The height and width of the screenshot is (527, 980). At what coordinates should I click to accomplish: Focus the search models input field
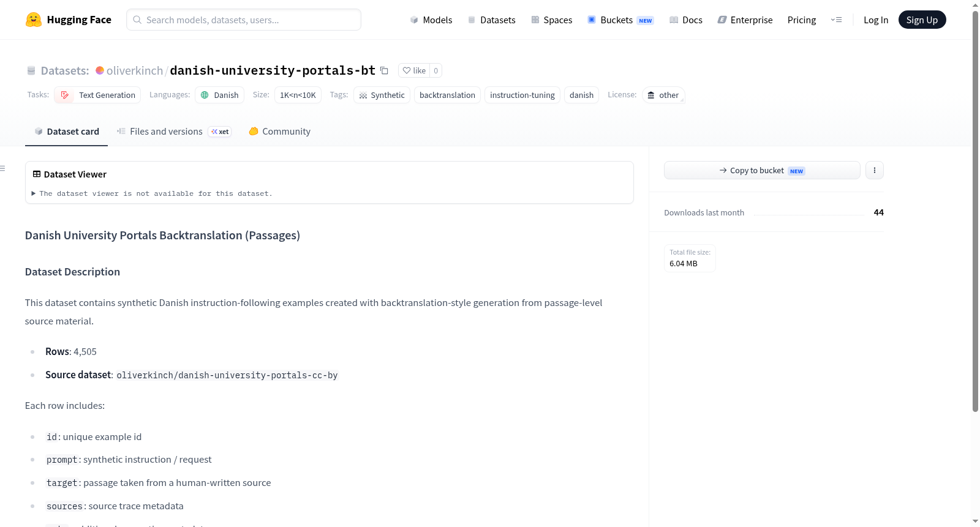click(x=244, y=20)
